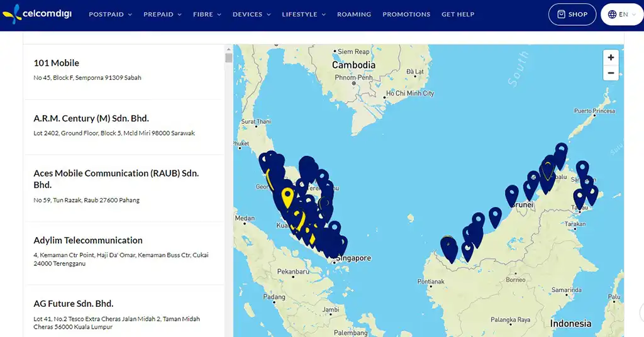Click the Cambodia label on the map
This screenshot has height=337, width=644.
click(353, 65)
